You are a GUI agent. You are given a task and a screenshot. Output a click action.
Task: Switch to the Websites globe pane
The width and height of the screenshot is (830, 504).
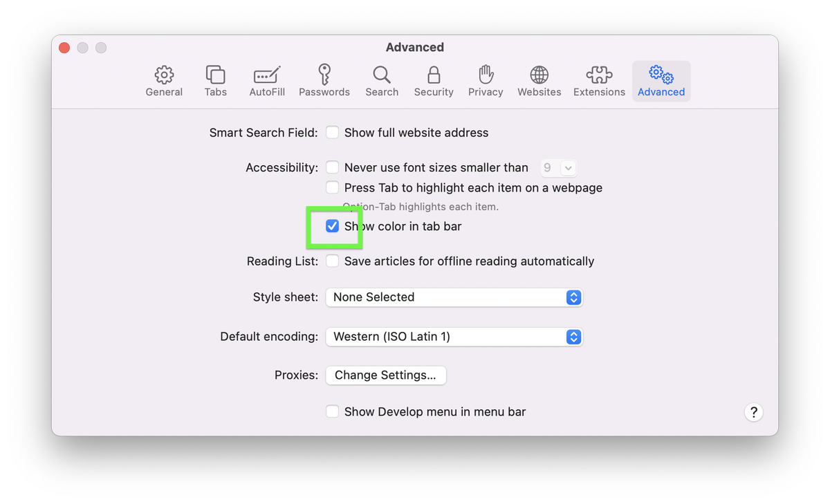click(539, 82)
